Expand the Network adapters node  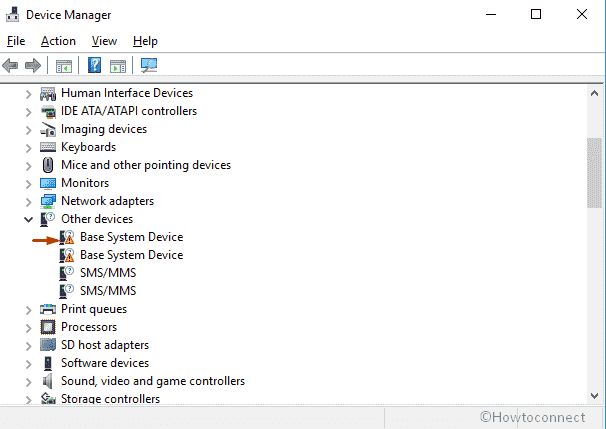tap(28, 202)
